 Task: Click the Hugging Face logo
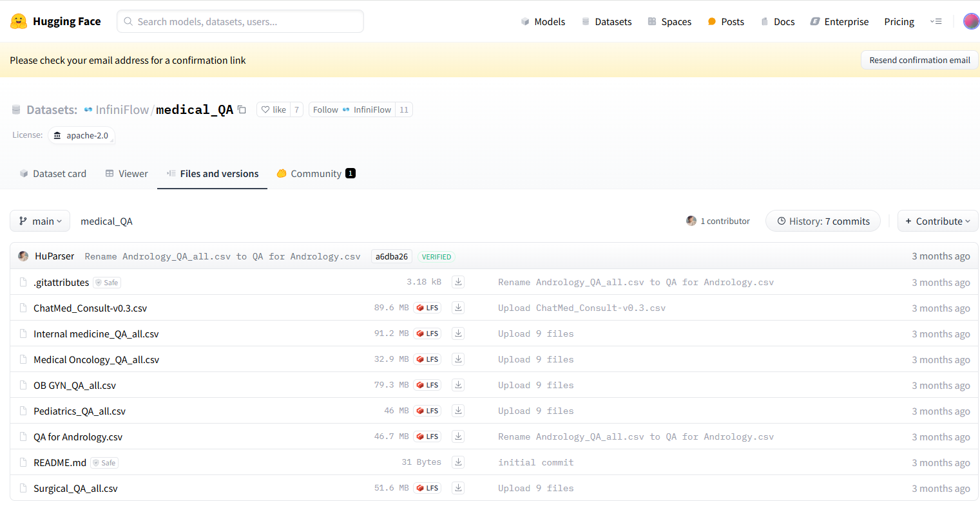pos(55,21)
